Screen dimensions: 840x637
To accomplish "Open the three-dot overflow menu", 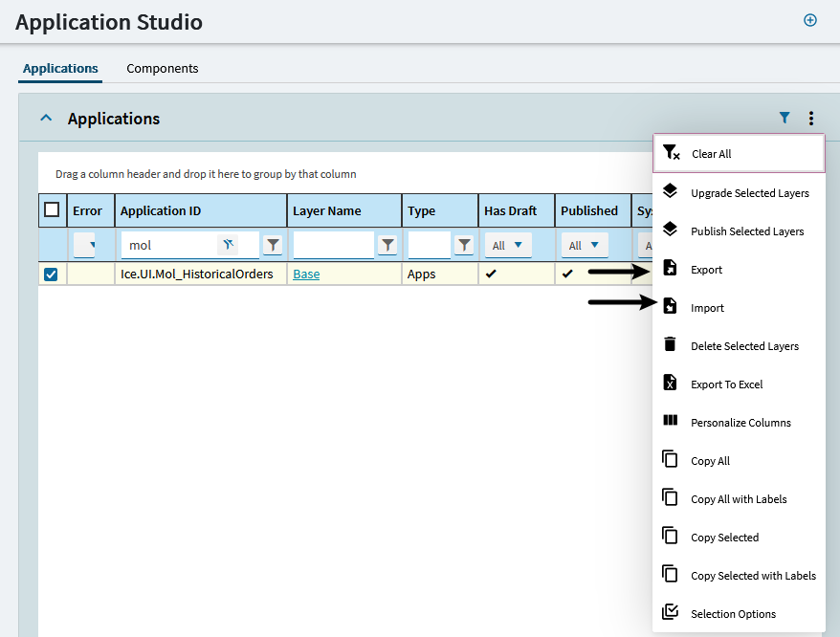I will pyautogui.click(x=811, y=119).
